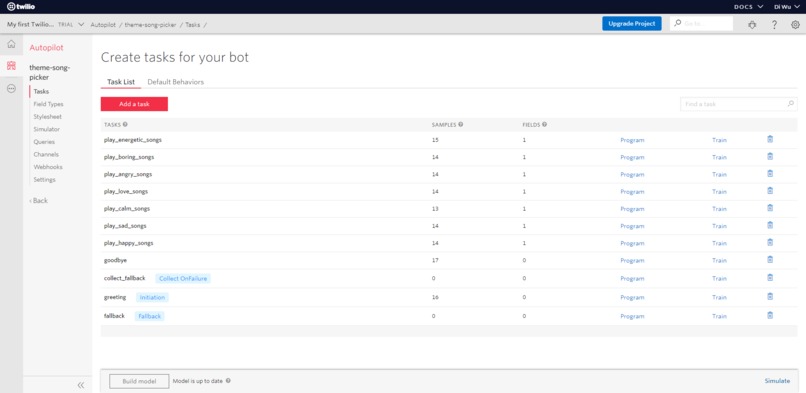Image resolution: width=806 pixels, height=393 pixels.
Task: Go back with the Back link
Action: (x=39, y=200)
